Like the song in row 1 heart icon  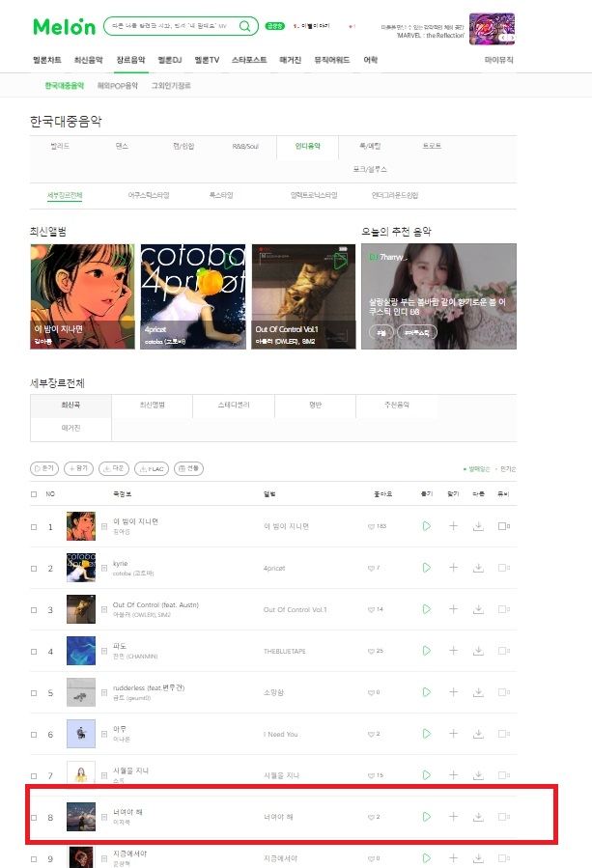point(371,526)
